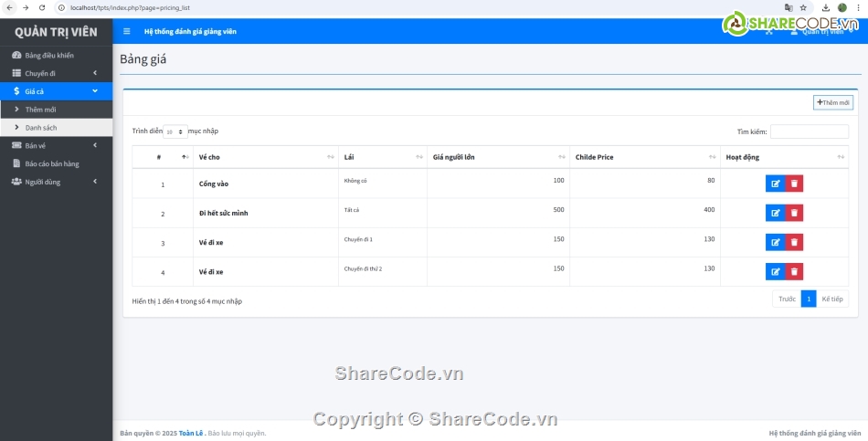This screenshot has width=868, height=441.
Task: Expand the Người dùng sidebar menu
Action: 55,182
